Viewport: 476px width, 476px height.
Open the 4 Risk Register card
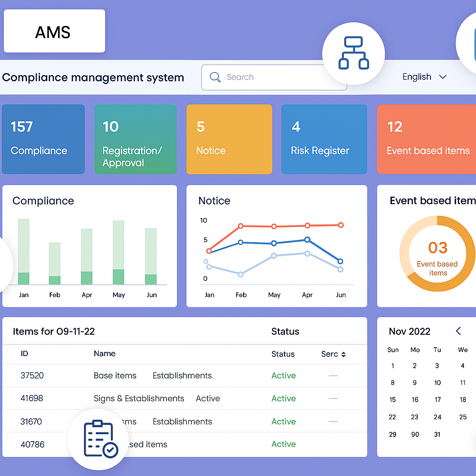(x=324, y=139)
